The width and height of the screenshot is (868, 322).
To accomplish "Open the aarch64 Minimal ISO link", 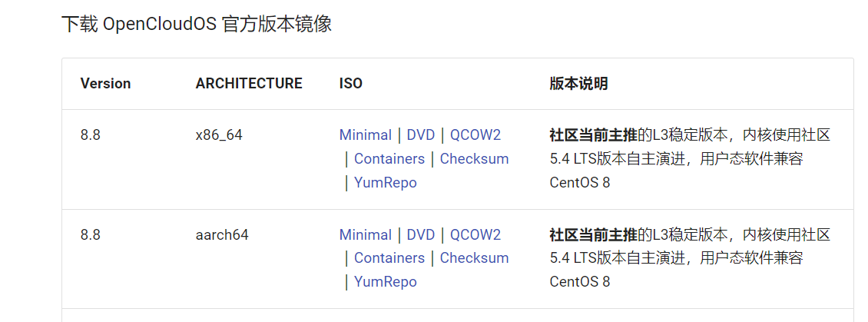I will click(365, 234).
